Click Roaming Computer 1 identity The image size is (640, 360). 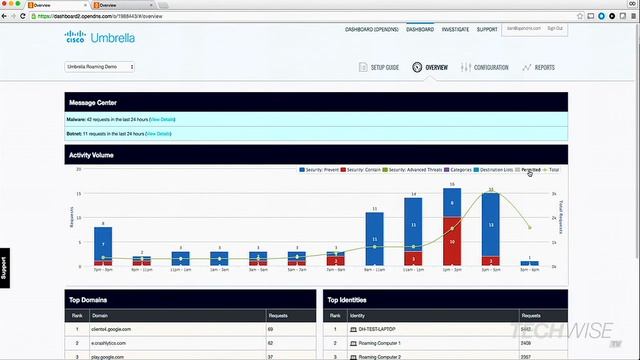coord(380,343)
